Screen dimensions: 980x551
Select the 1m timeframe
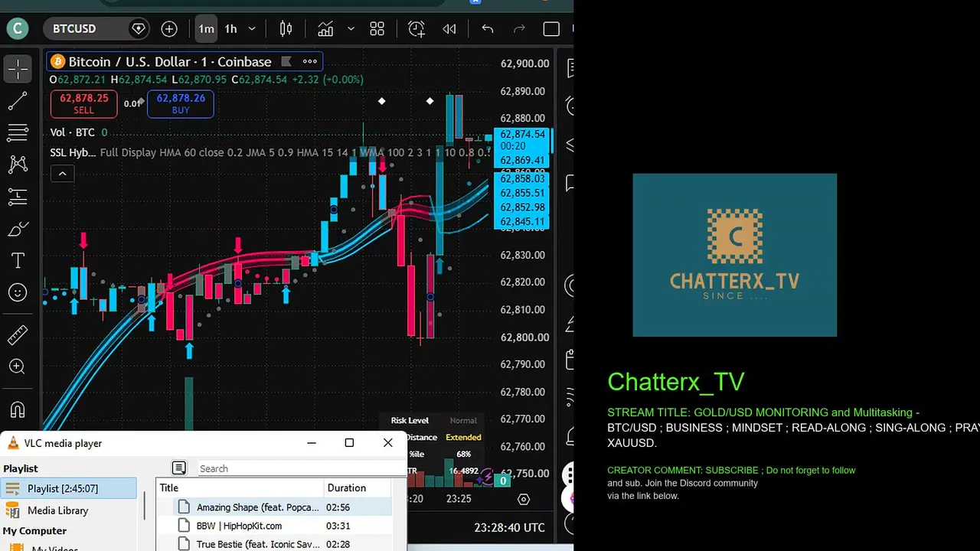207,29
